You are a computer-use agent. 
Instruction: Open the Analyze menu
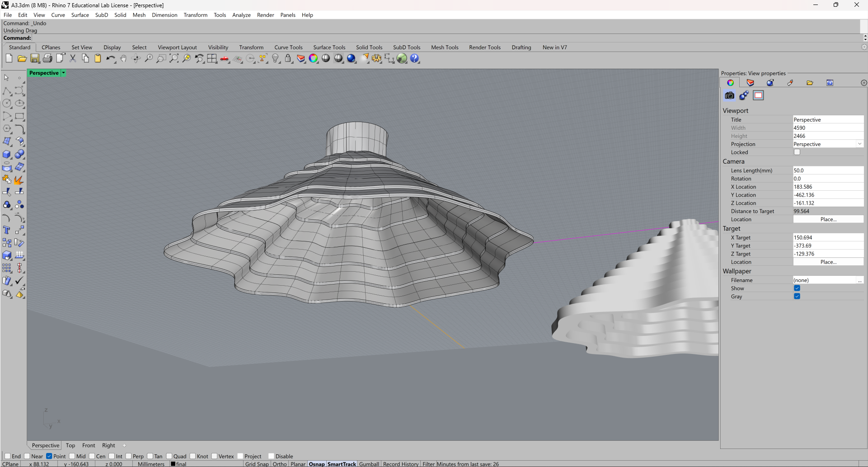pos(241,15)
